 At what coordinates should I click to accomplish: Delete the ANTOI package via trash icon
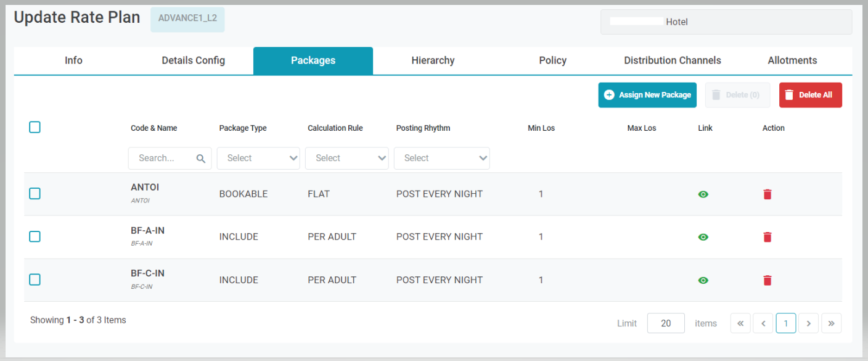(768, 194)
